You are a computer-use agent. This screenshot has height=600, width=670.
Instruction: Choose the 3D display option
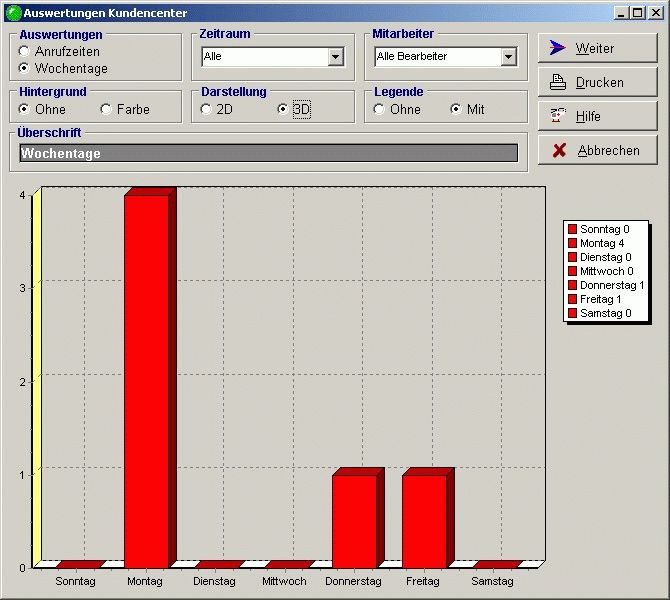point(282,109)
